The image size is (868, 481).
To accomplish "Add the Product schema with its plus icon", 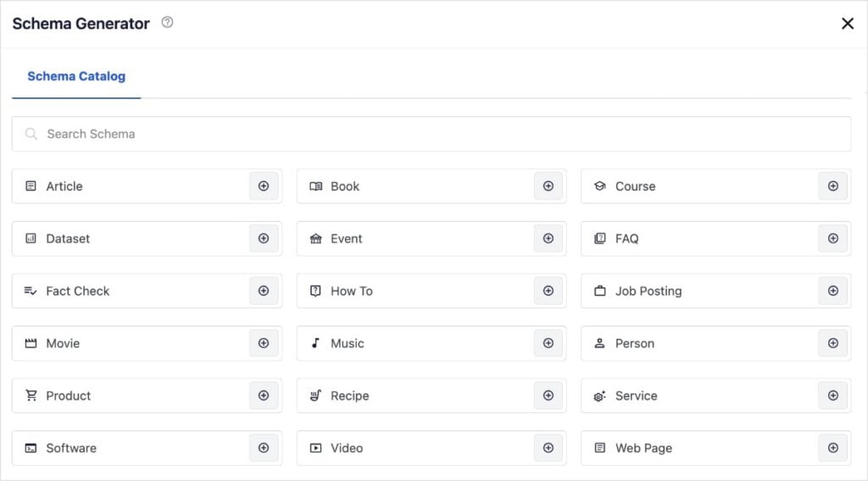I will point(264,395).
